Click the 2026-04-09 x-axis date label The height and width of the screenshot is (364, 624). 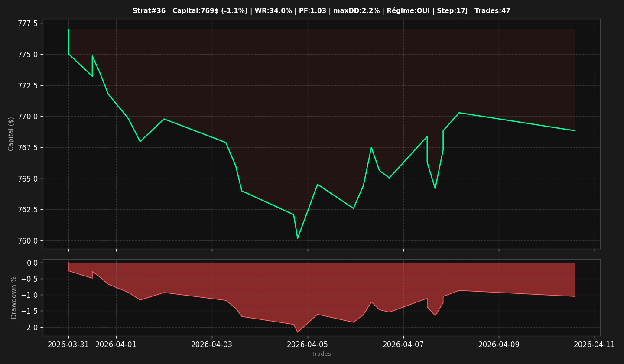[499, 345]
